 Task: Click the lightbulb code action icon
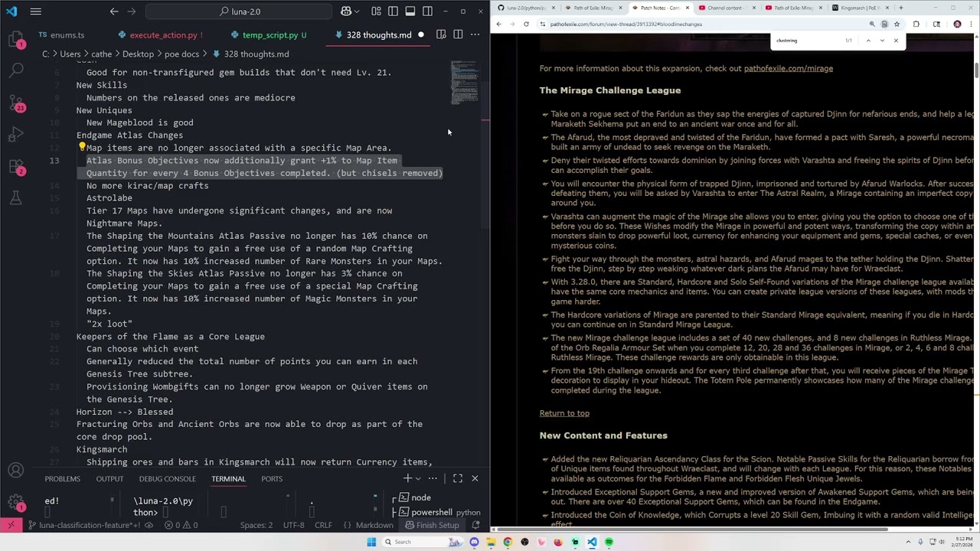tap(81, 148)
